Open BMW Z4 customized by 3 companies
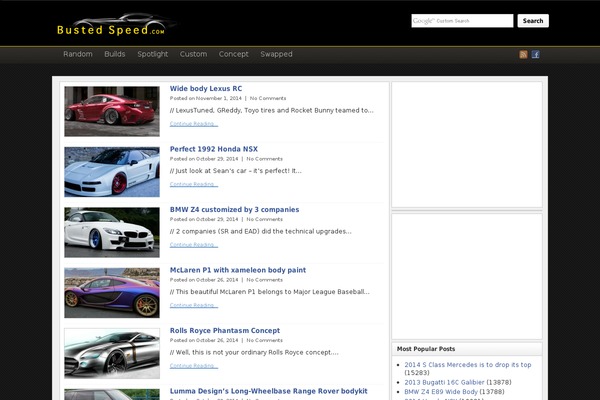 click(235, 209)
